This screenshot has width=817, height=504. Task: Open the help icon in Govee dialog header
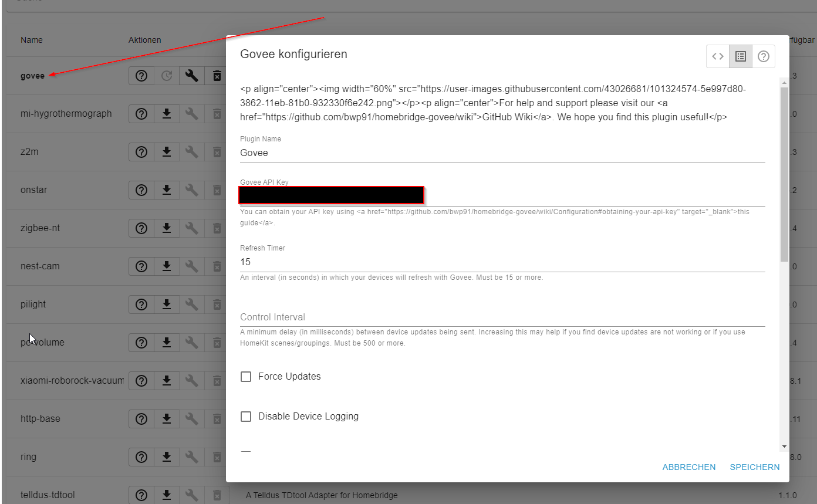coord(764,56)
